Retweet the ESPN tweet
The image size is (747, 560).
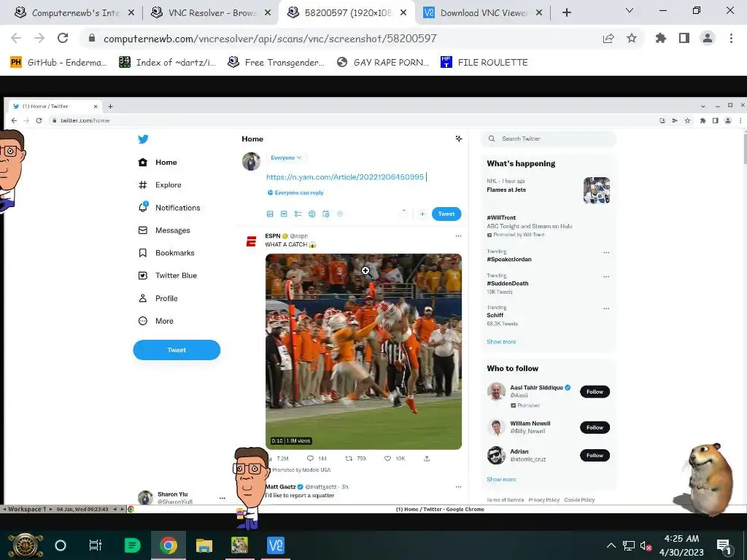pyautogui.click(x=349, y=459)
